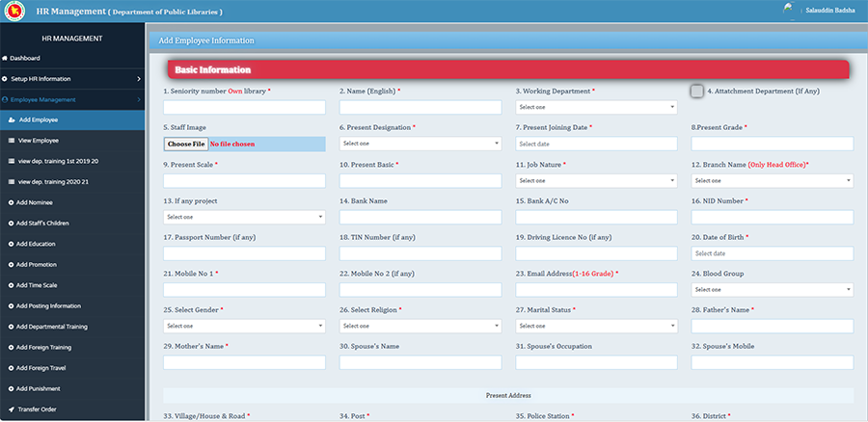Click the NID Number input field
The width and height of the screenshot is (868, 422).
point(773,218)
